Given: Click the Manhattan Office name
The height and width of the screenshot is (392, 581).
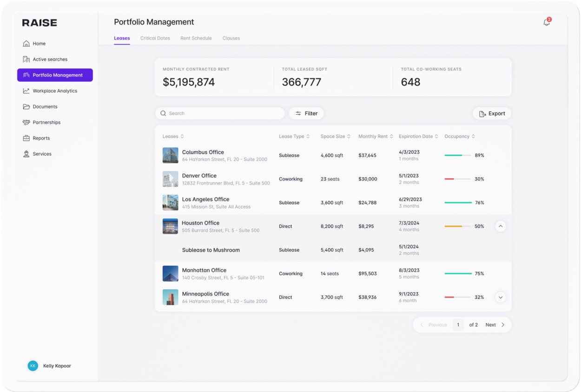Looking at the screenshot, I should [204, 270].
